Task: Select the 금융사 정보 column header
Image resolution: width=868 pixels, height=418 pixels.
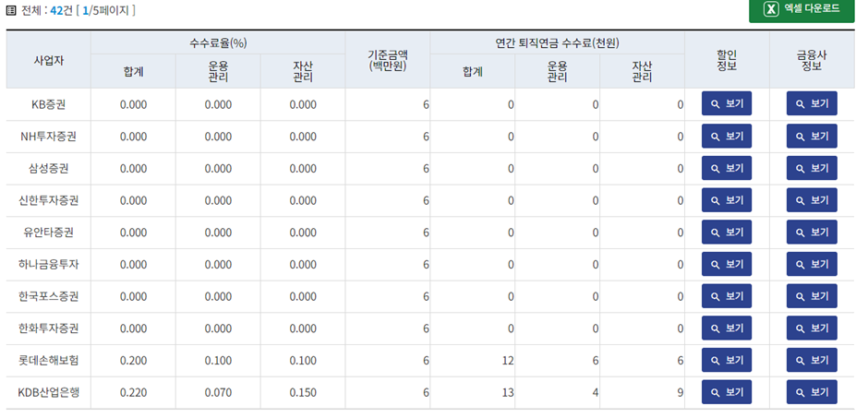Action: coord(812,60)
